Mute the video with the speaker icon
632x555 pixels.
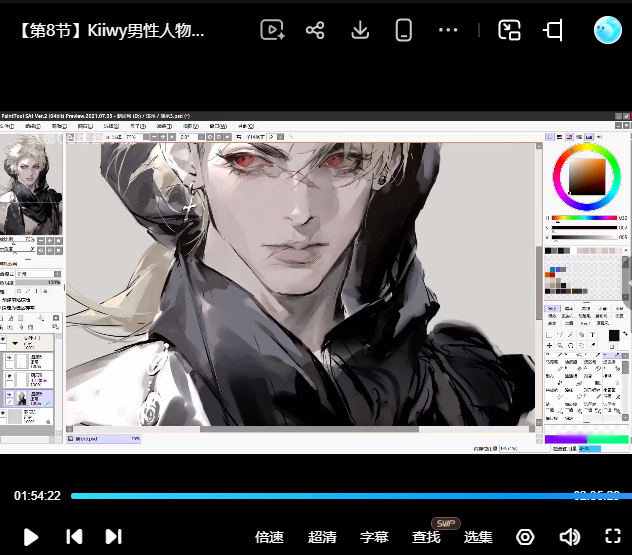click(x=570, y=537)
